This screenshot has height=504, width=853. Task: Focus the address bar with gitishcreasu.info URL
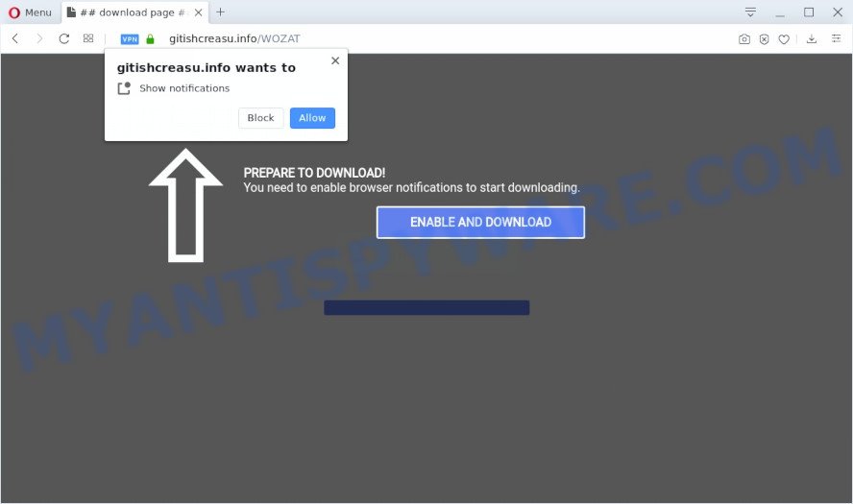[234, 38]
